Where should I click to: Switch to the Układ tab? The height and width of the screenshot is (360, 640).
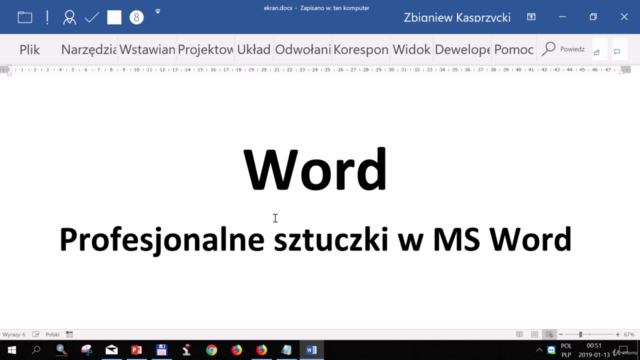point(253,49)
